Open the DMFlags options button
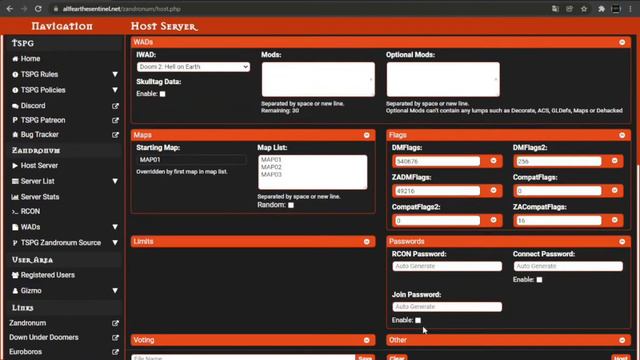This screenshot has width=640, height=360. 493,161
